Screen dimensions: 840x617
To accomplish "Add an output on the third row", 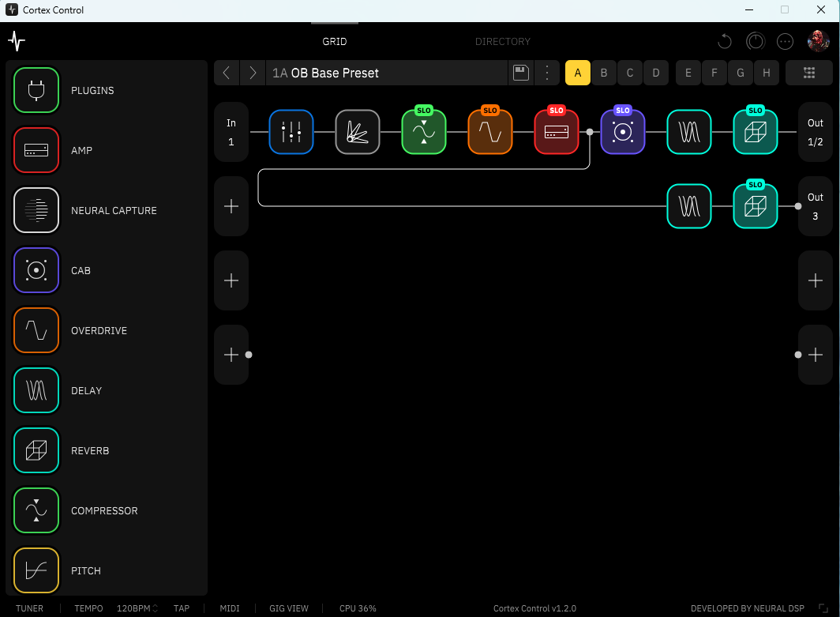I will [815, 280].
